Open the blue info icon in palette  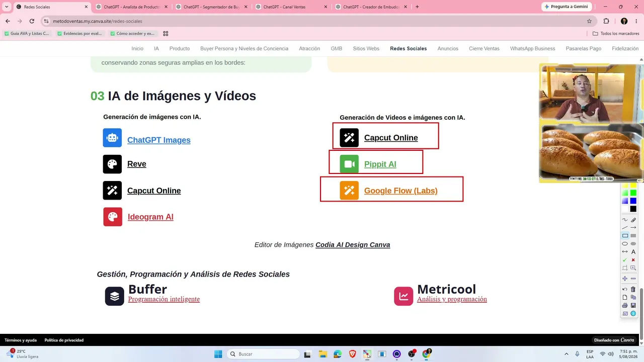633,313
